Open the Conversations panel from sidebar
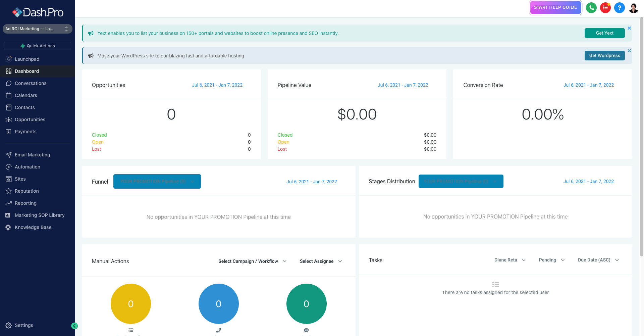 point(30,83)
